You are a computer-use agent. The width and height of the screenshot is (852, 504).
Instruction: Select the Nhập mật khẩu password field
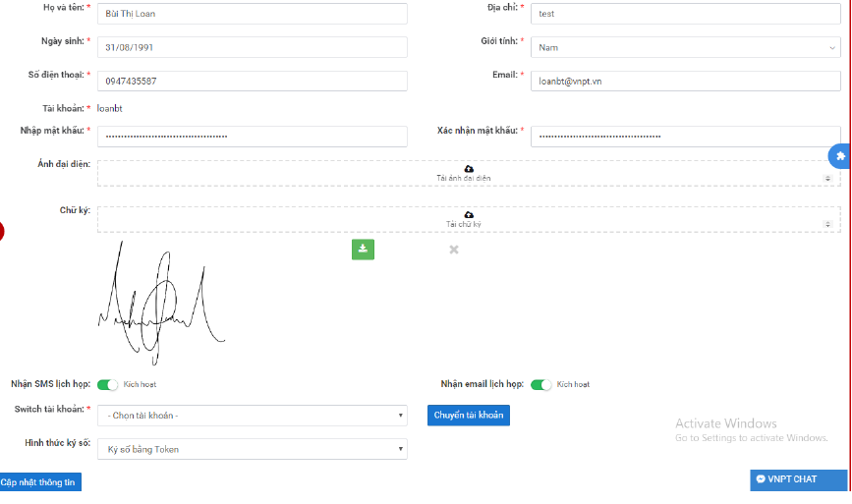252,137
